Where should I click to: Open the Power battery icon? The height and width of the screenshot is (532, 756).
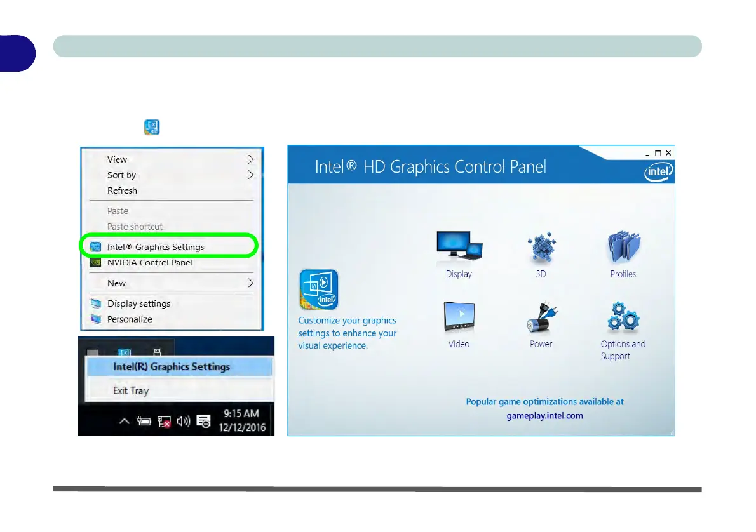point(542,317)
